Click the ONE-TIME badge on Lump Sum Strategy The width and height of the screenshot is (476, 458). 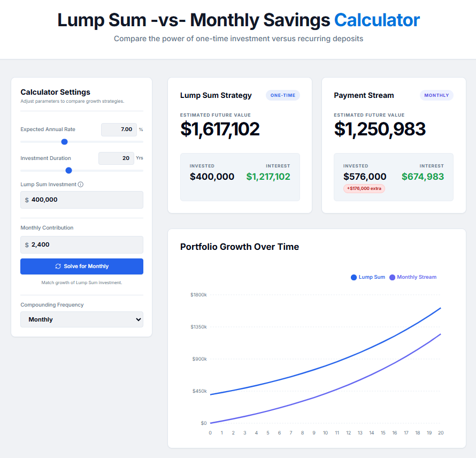tap(283, 95)
